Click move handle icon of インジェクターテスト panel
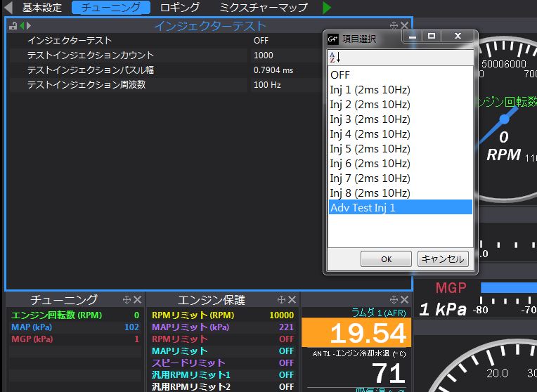537x392 pixels. pos(394,25)
